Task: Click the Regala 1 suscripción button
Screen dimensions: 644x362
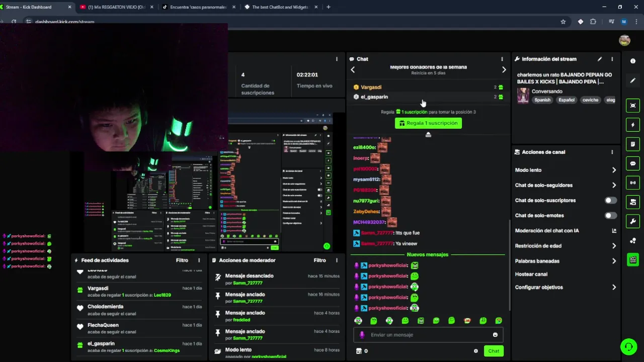Action: (x=428, y=123)
